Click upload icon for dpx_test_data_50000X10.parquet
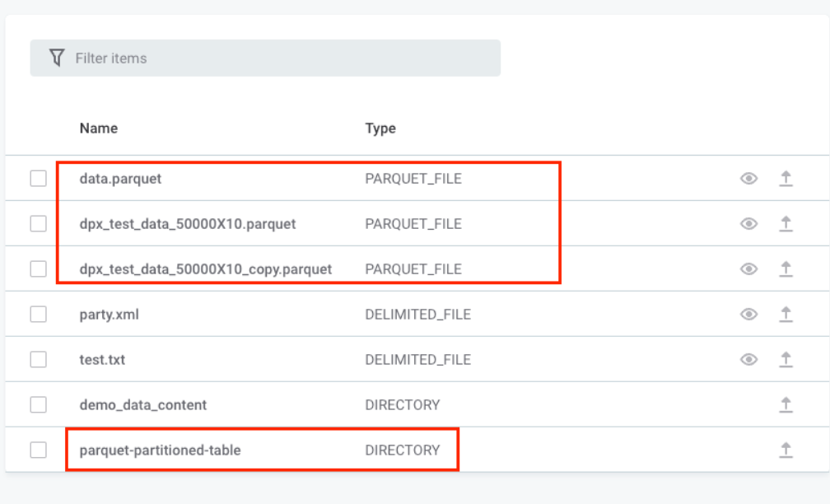 [x=786, y=223]
